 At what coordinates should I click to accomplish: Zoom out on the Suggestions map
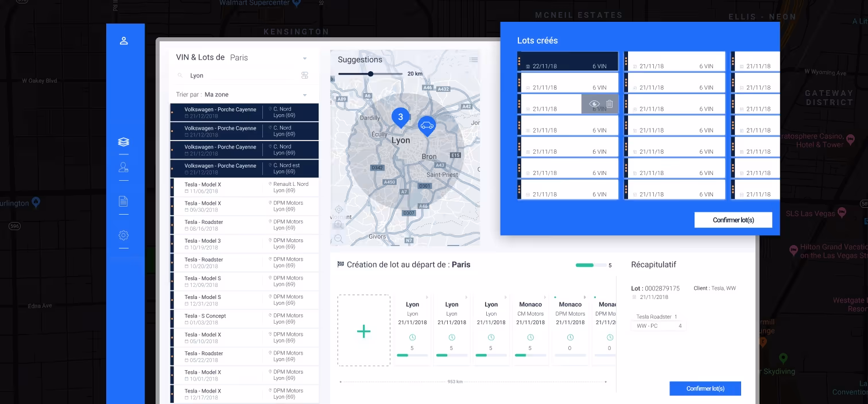pyautogui.click(x=339, y=238)
